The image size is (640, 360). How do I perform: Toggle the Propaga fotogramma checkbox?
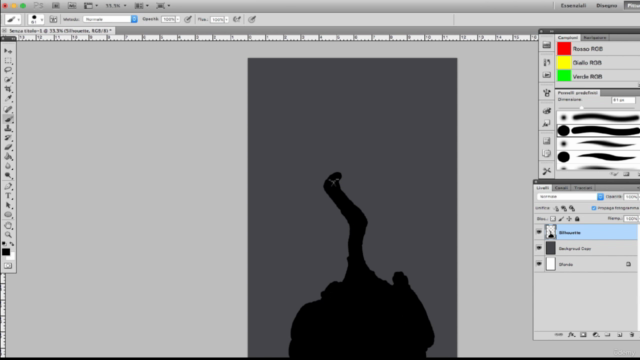coord(594,208)
